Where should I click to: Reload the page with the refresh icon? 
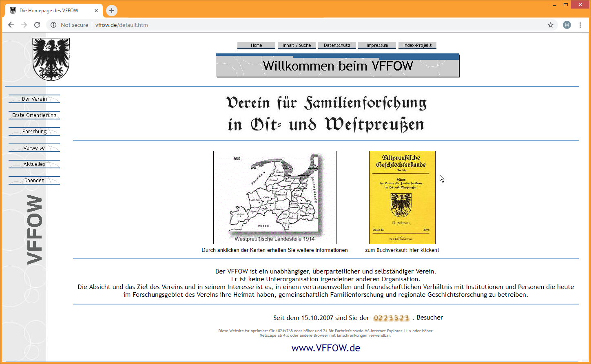pyautogui.click(x=37, y=24)
